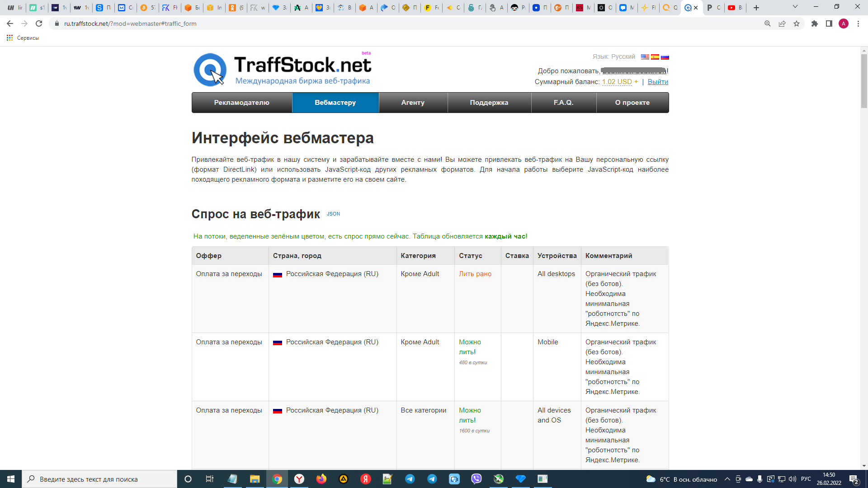Open a new browser tab with plus
868x488 pixels.
tap(756, 8)
